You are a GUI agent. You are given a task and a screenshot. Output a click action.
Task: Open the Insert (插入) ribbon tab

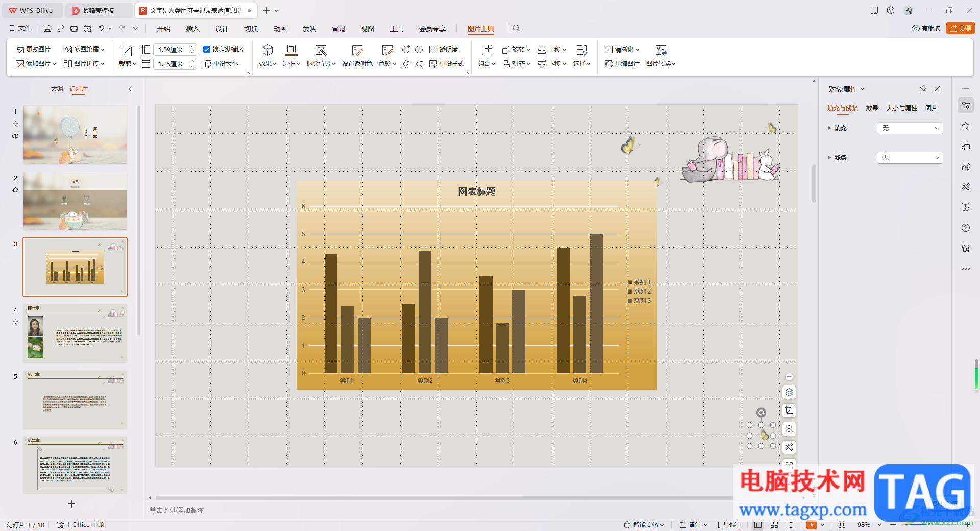coord(192,29)
